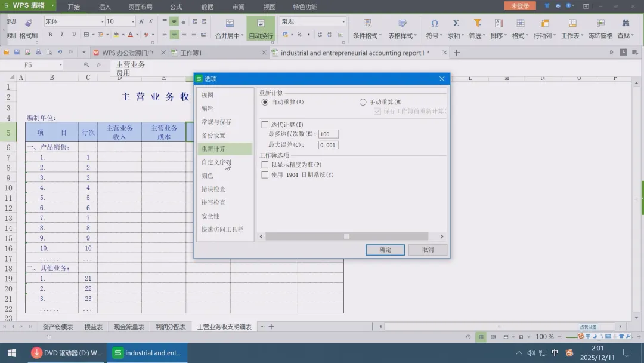Click the 排序 sort icon

click(x=499, y=23)
